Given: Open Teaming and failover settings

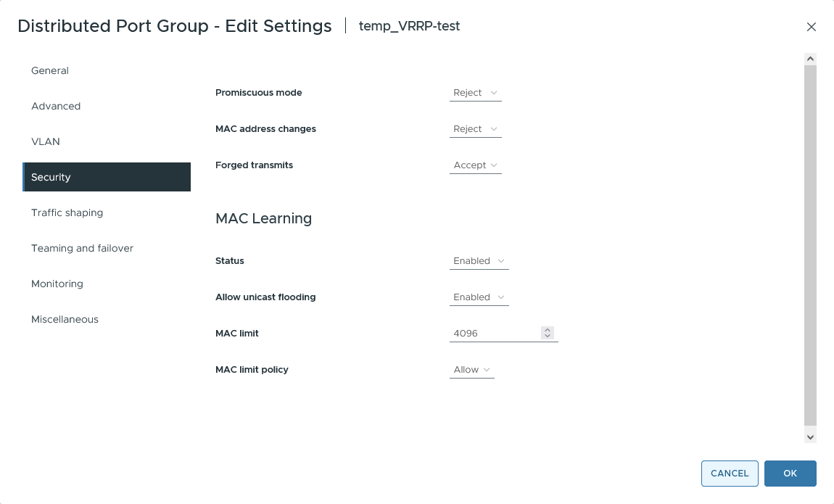Looking at the screenshot, I should click(82, 248).
